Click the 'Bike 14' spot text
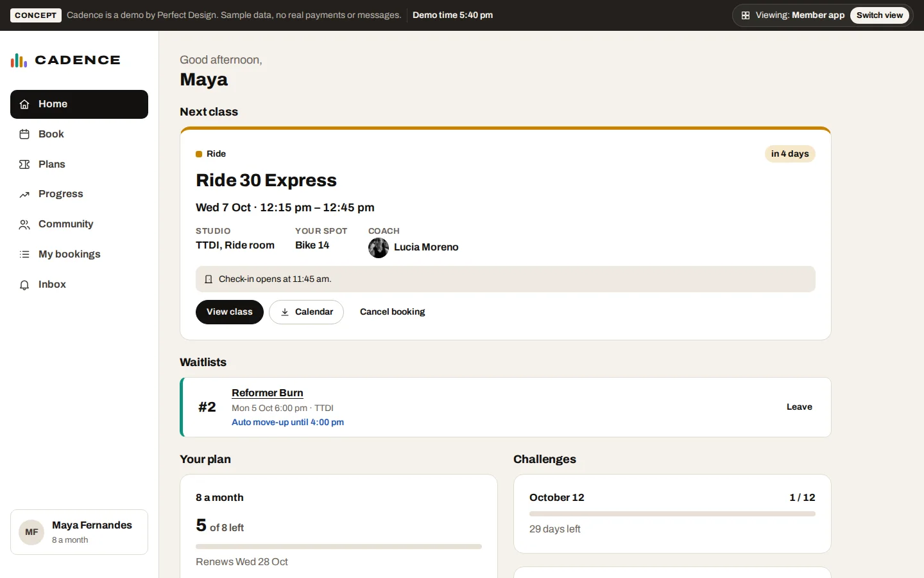924x578 pixels. 312,245
